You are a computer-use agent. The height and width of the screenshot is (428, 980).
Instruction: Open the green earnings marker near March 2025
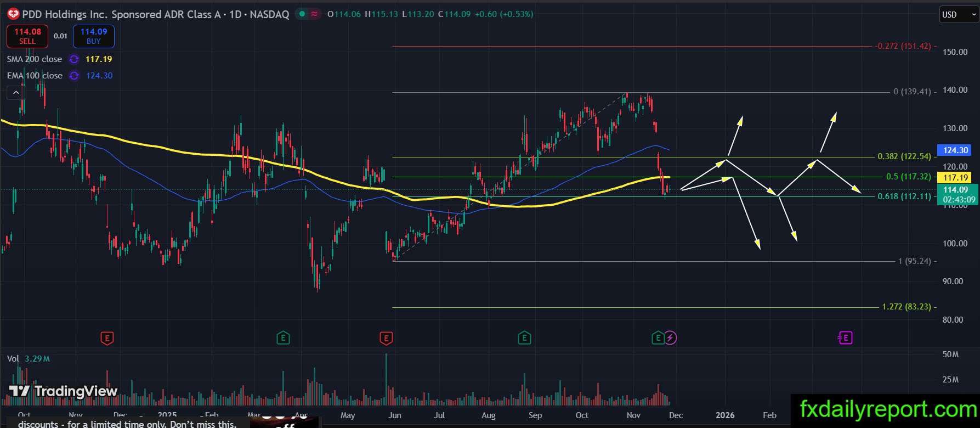click(x=283, y=338)
